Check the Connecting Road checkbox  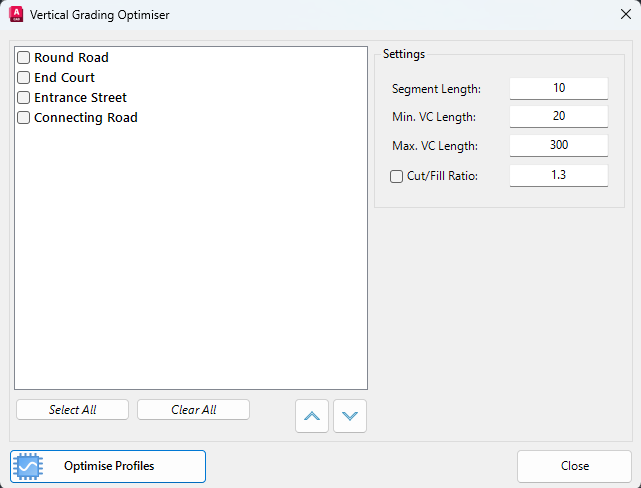click(x=23, y=118)
